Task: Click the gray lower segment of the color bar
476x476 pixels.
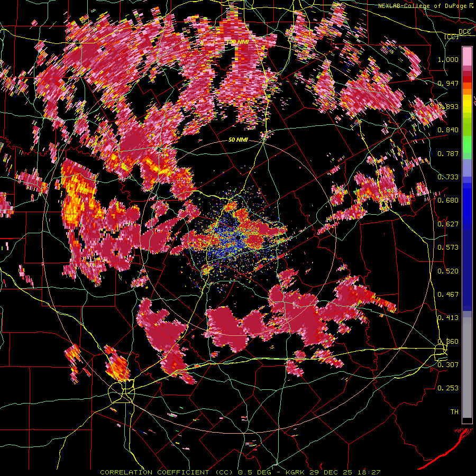Action: (467, 368)
